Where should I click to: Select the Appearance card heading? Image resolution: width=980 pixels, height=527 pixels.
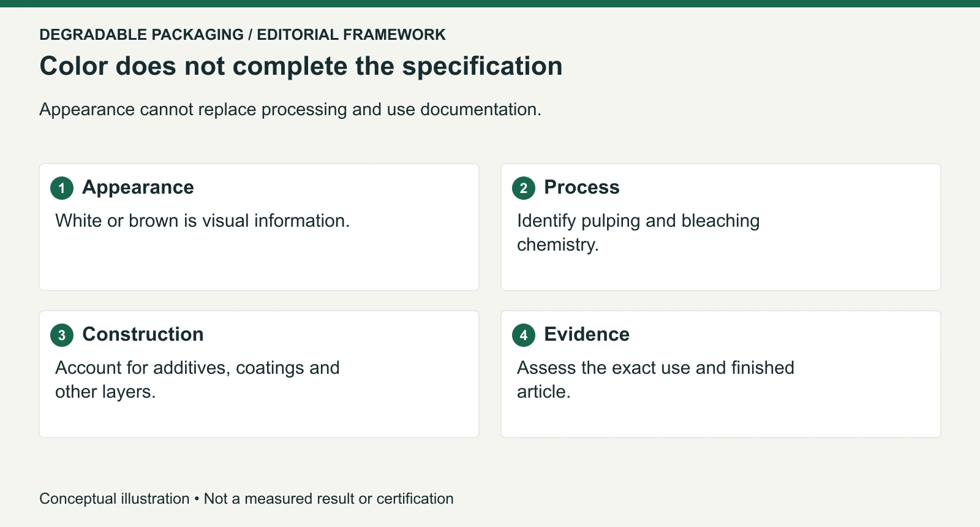coord(138,188)
